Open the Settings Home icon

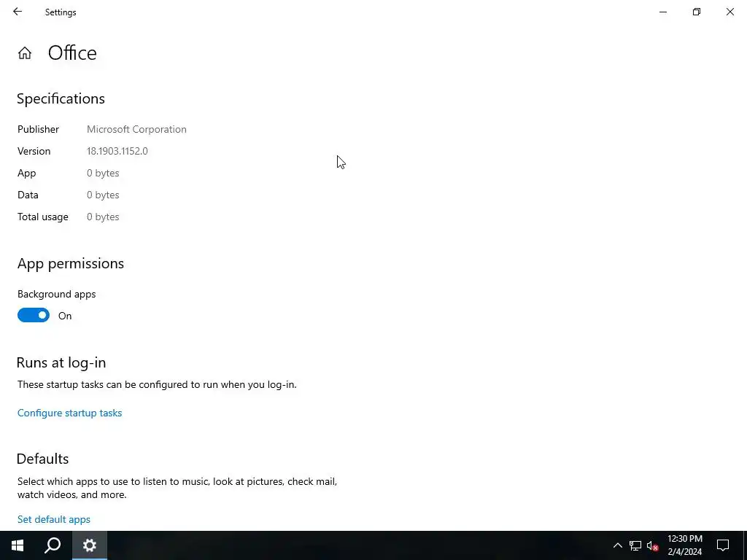click(25, 52)
